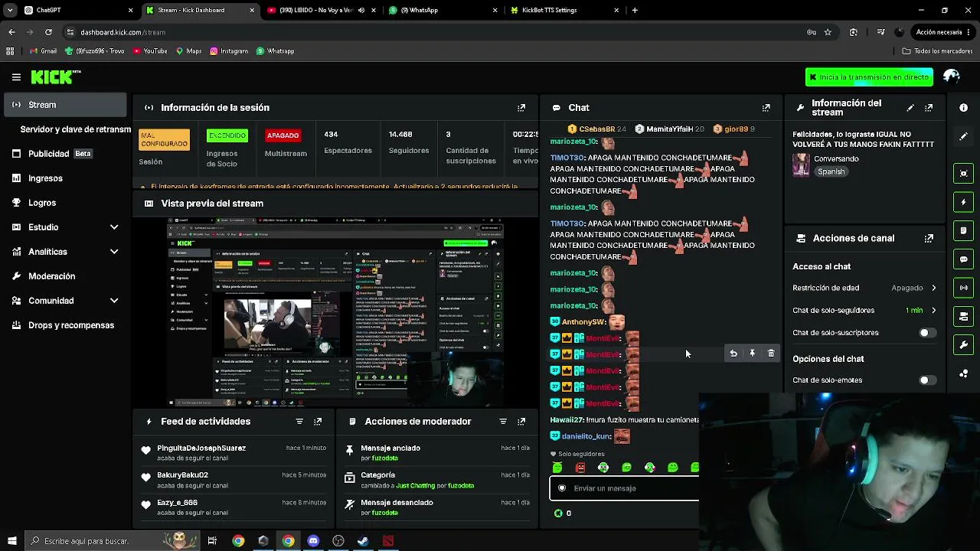
Task: Open the Chrome tab search dropdown
Action: coord(10,10)
